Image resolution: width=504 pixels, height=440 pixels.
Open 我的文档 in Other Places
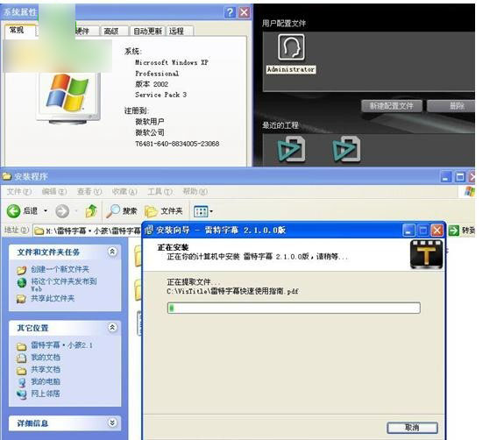click(46, 358)
